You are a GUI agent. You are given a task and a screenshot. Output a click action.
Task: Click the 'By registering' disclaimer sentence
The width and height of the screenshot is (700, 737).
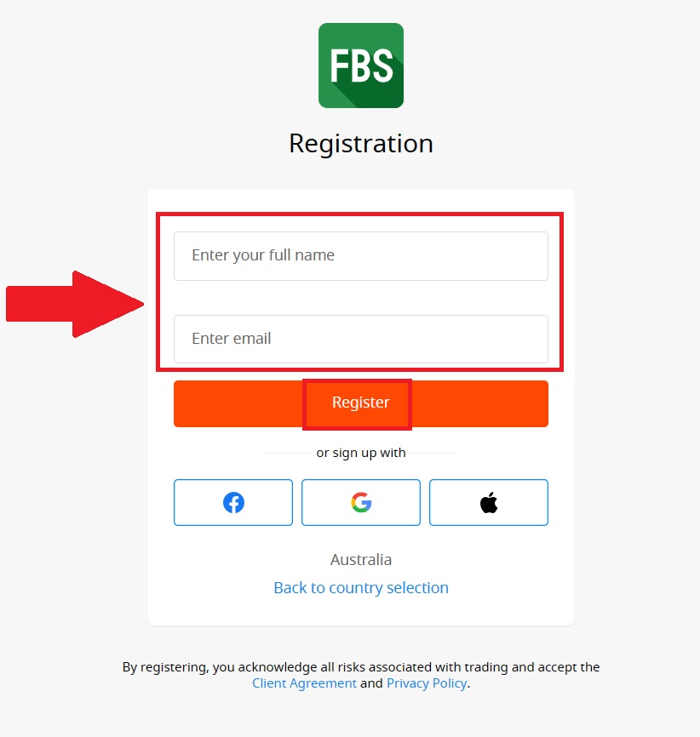pos(361,667)
